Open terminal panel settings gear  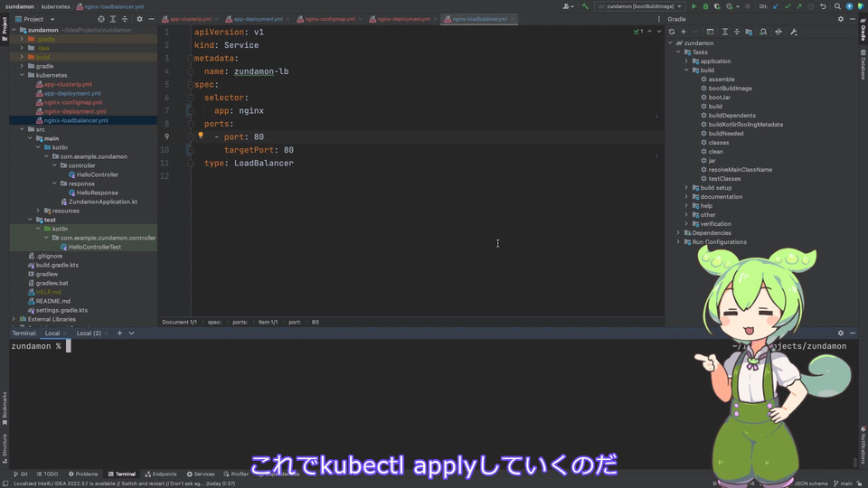pyautogui.click(x=841, y=333)
